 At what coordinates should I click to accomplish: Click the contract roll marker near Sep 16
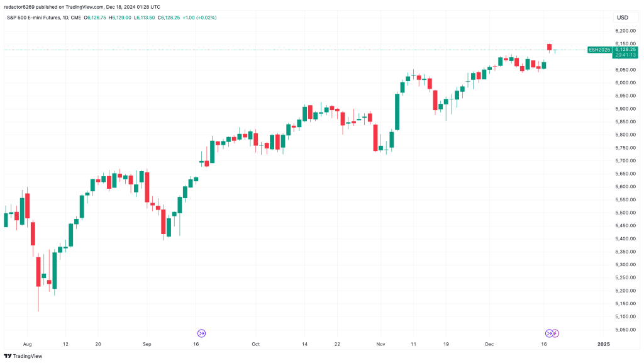(202, 333)
